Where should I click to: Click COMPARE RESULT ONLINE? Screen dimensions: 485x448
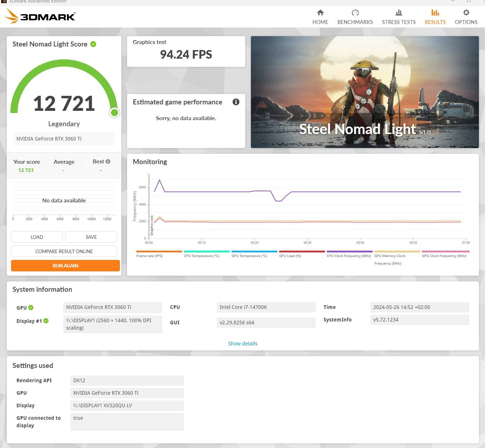(64, 251)
